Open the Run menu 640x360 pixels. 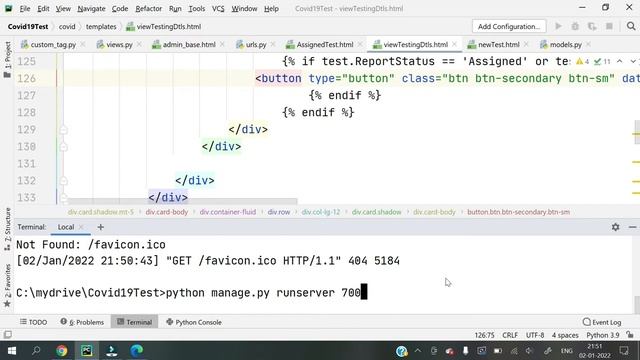pyautogui.click(x=175, y=9)
